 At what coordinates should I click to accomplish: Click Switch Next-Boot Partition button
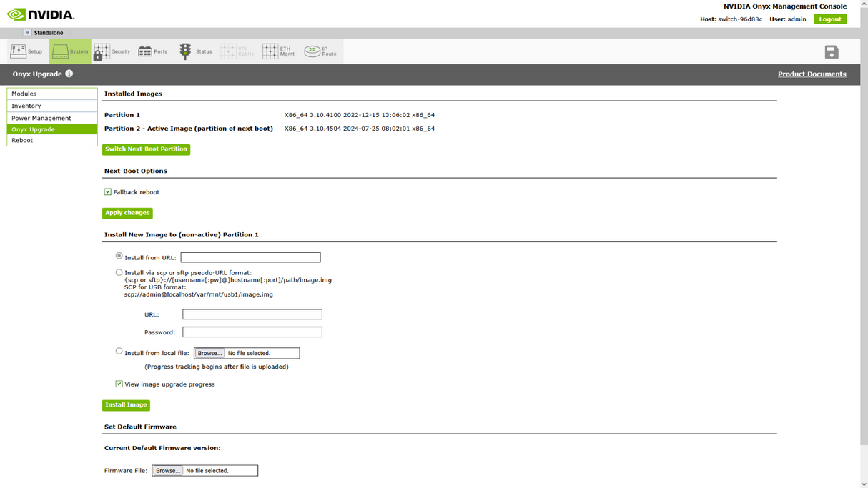(x=146, y=149)
